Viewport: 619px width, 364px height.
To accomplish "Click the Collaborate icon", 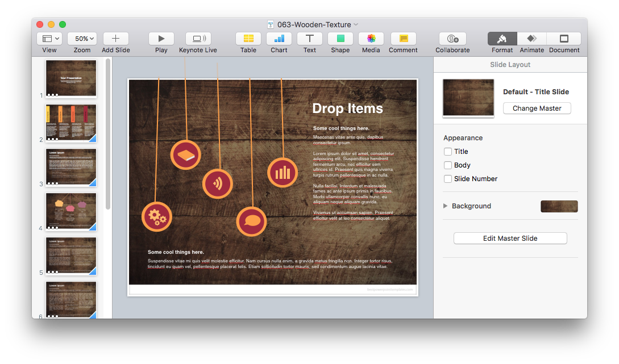I will [452, 39].
